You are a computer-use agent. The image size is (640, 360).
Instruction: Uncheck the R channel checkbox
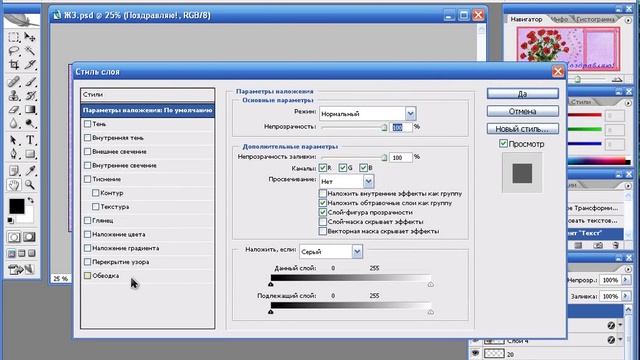(323, 167)
